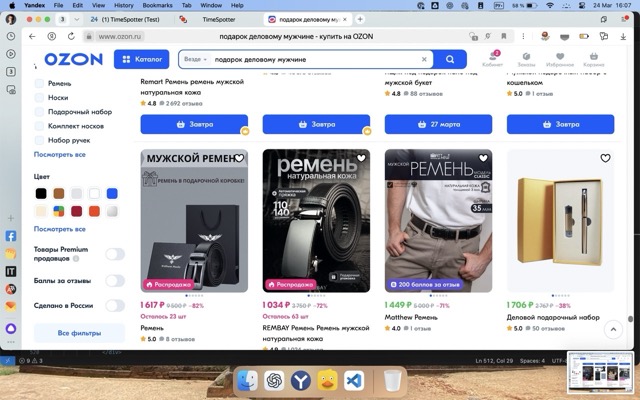Open the Корзина cart icon
The height and width of the screenshot is (400, 640).
click(594, 58)
